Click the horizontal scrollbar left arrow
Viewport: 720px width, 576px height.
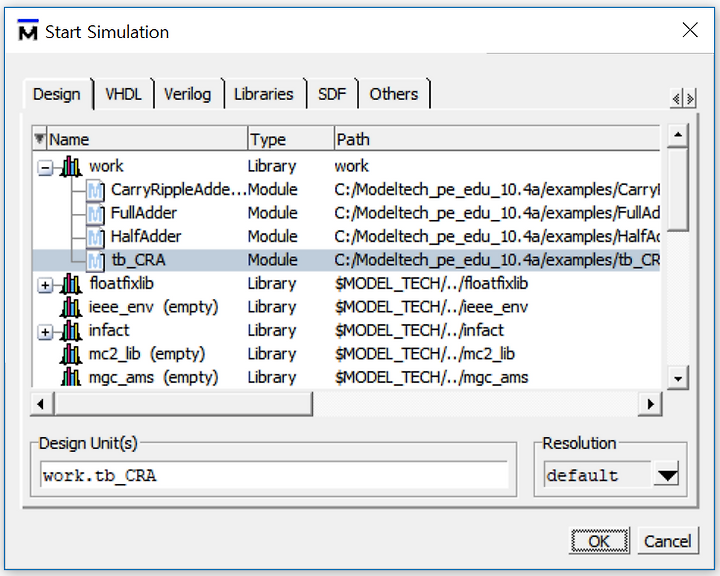point(41,404)
